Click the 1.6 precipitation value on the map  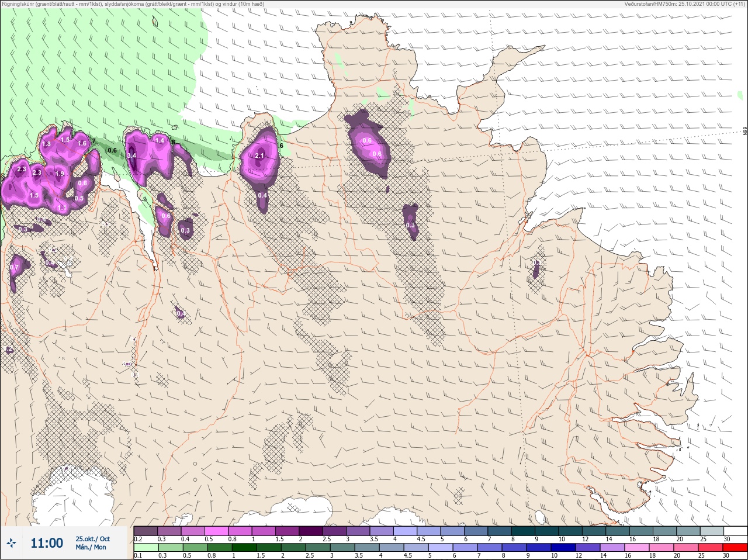tap(82, 143)
